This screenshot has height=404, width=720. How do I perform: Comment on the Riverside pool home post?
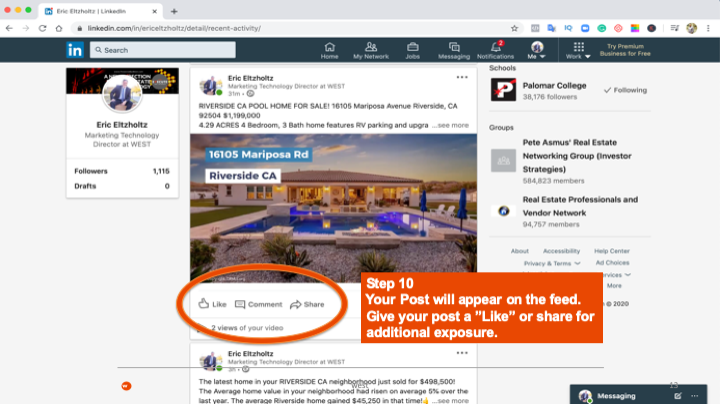click(258, 304)
